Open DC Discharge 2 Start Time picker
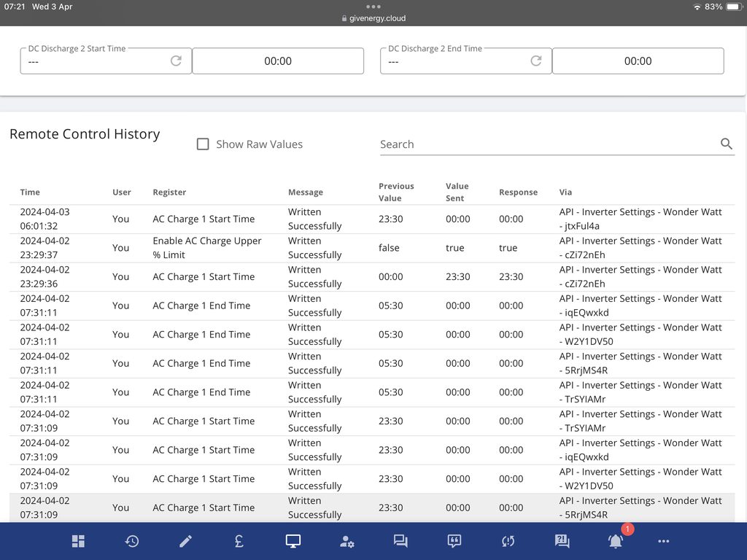 (278, 61)
